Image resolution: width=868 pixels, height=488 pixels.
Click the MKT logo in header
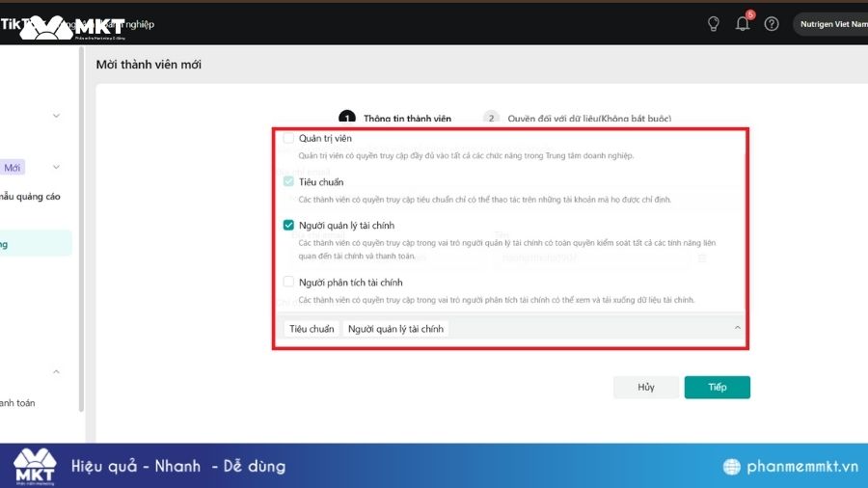[72, 26]
